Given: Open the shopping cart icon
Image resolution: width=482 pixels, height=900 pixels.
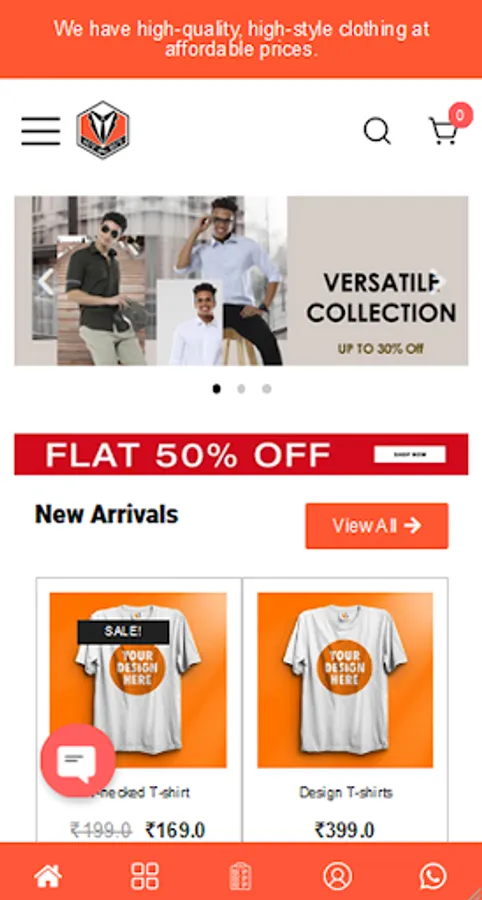Looking at the screenshot, I should 444,130.
